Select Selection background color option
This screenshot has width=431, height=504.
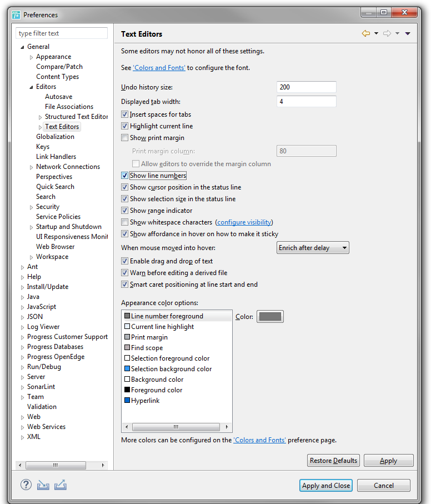[177, 368]
